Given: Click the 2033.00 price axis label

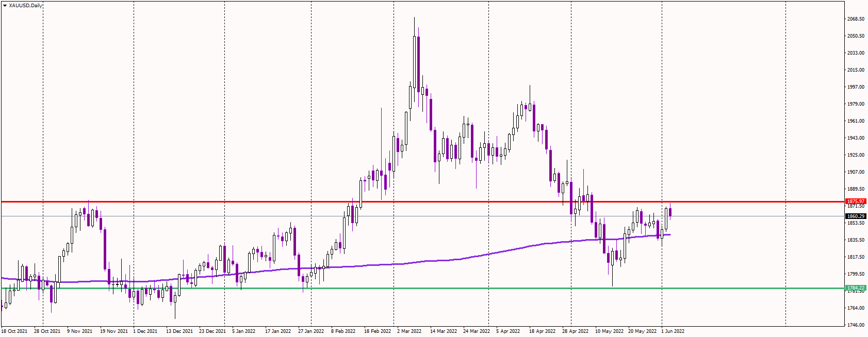Looking at the screenshot, I should pos(856,53).
